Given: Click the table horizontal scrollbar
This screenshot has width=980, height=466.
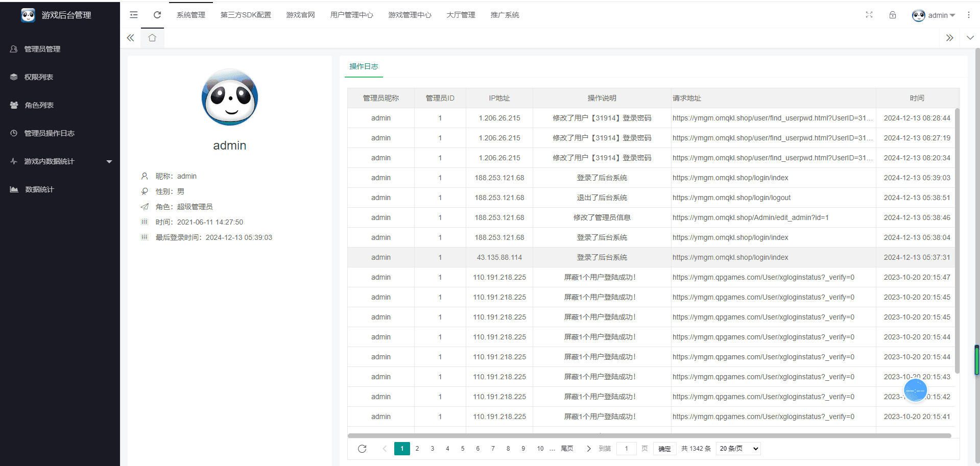Looking at the screenshot, I should [x=649, y=436].
